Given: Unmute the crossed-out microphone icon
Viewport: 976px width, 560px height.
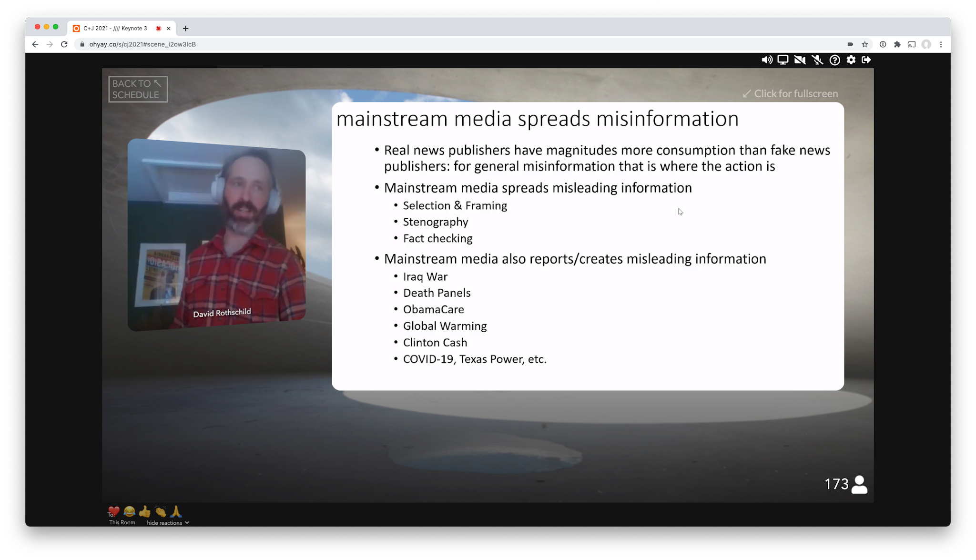Looking at the screenshot, I should 817,60.
